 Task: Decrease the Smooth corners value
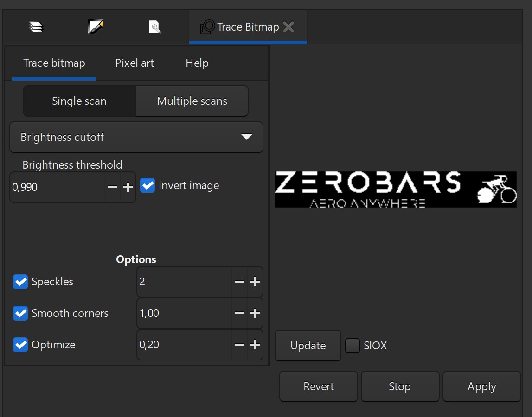click(239, 313)
